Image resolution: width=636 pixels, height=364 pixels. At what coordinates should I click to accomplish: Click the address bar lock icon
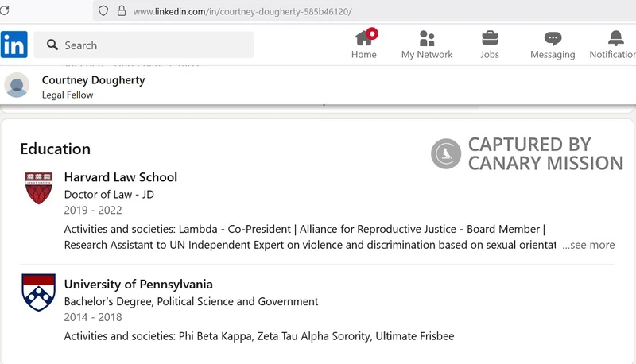[x=122, y=11]
